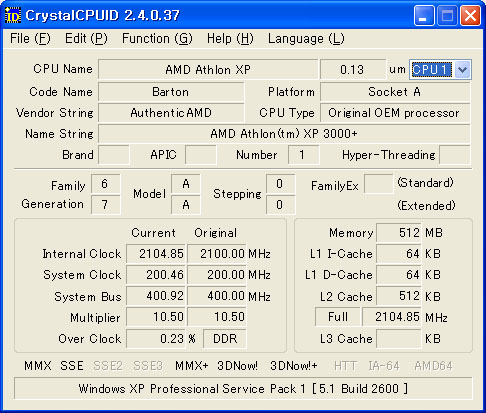Click the MMX feature label
486x413 pixels.
tap(38, 366)
